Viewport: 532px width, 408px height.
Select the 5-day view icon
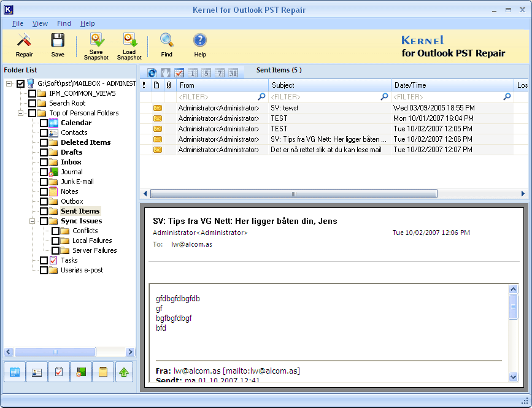pos(206,72)
